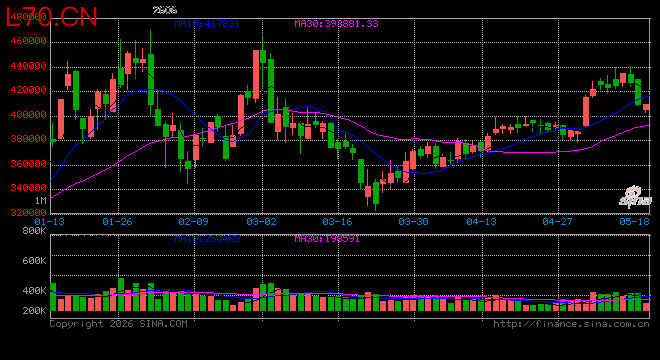
Task: Click the L70.CN chart title
Action: coord(52,17)
